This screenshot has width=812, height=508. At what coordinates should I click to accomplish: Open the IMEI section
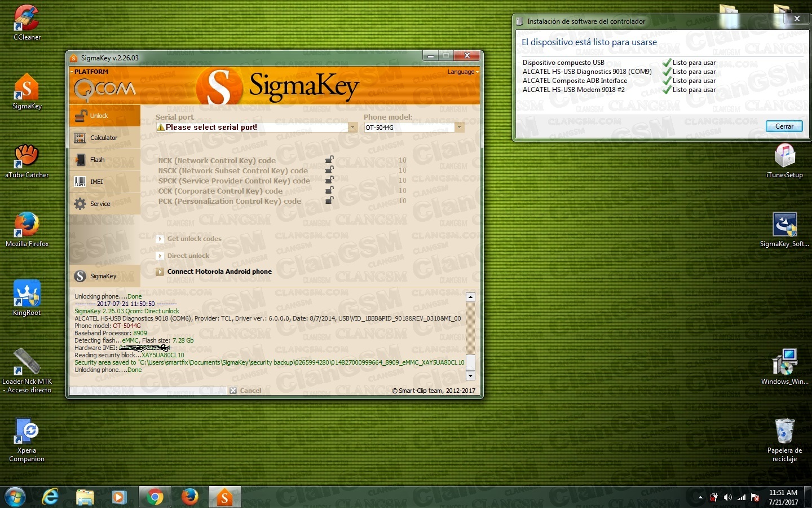click(105, 182)
